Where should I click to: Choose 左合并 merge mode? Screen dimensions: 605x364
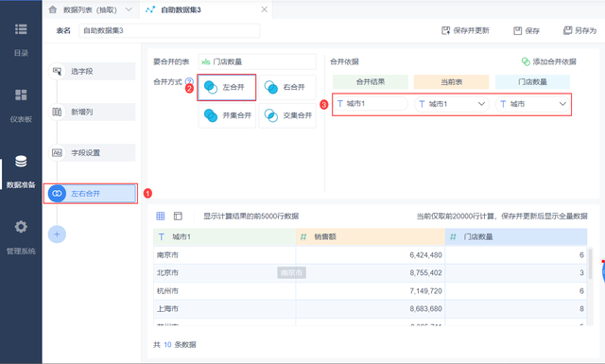227,87
